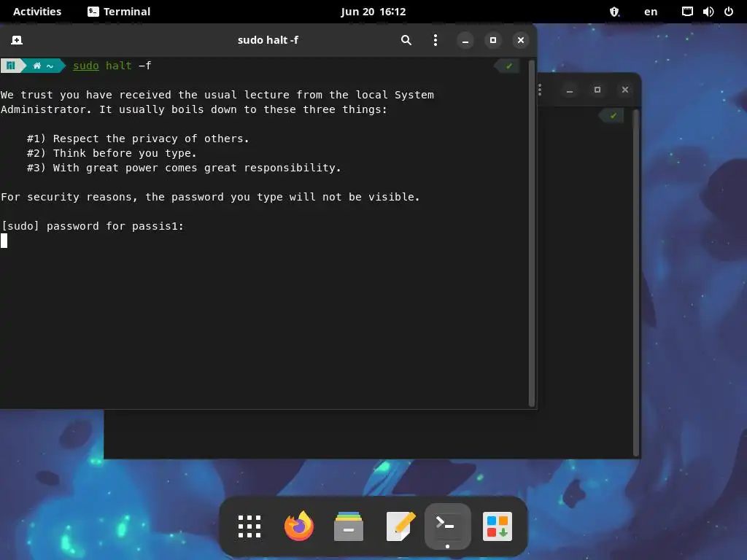Click the '#3) With great power' line
This screenshot has height=560, width=747.
click(184, 168)
